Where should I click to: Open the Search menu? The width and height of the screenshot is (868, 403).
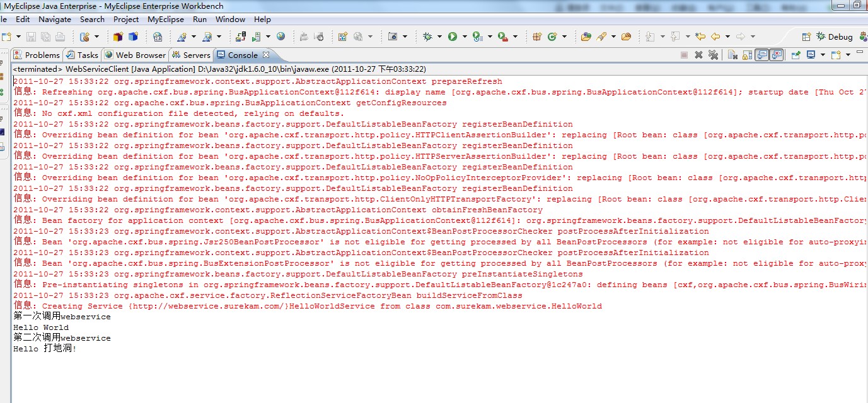(x=92, y=19)
